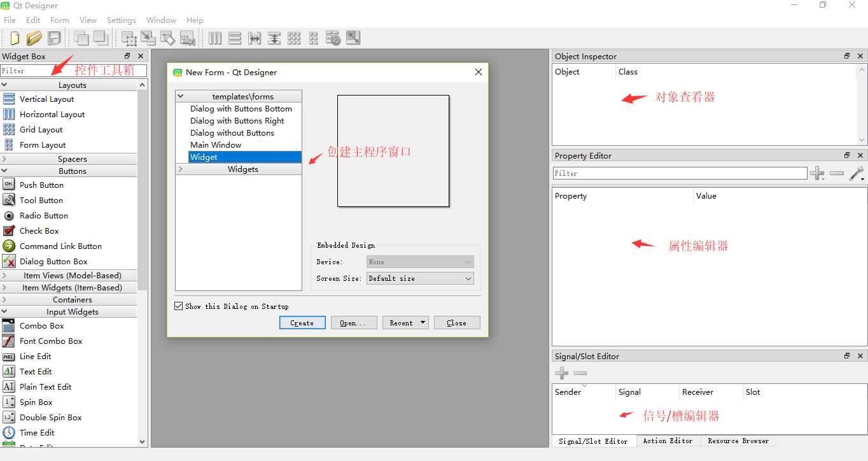Float the Object Inspector panel
This screenshot has width=868, height=461.
[x=847, y=56]
